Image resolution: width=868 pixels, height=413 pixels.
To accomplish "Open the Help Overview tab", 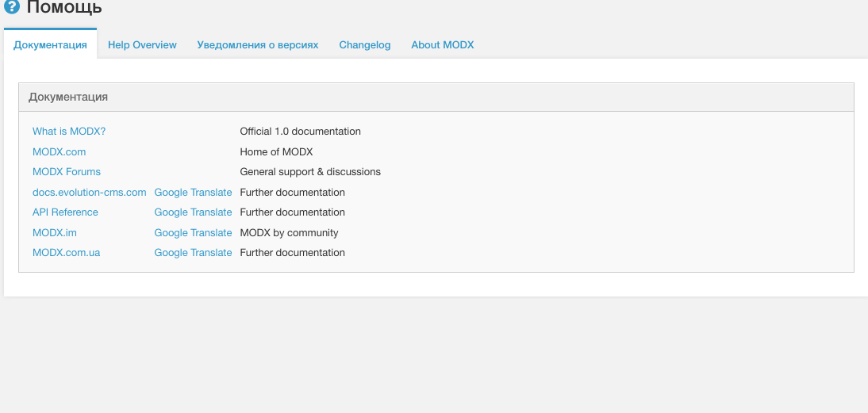I will coord(142,44).
